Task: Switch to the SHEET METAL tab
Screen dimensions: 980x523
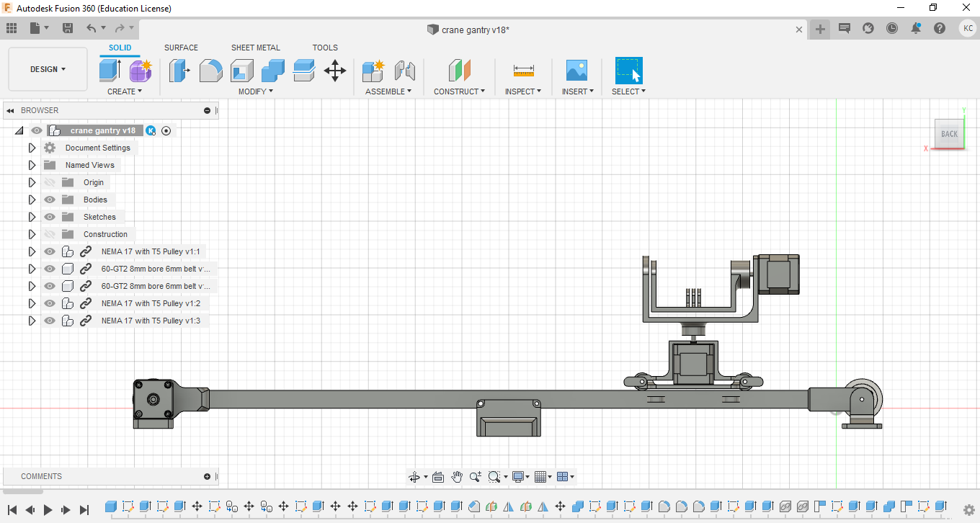Action: point(255,48)
